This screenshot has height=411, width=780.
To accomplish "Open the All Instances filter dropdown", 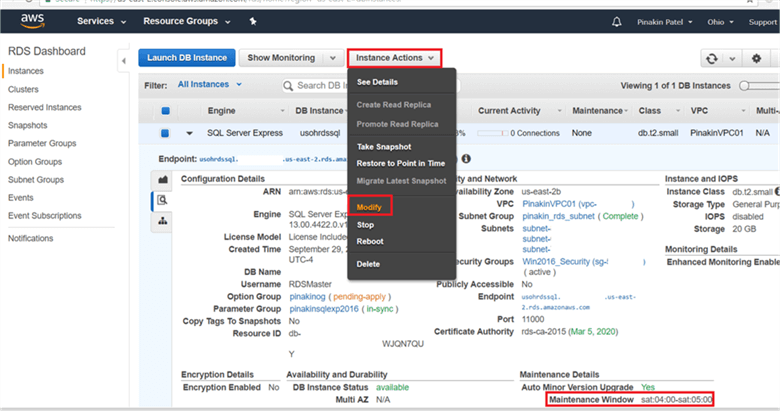I will click(209, 85).
